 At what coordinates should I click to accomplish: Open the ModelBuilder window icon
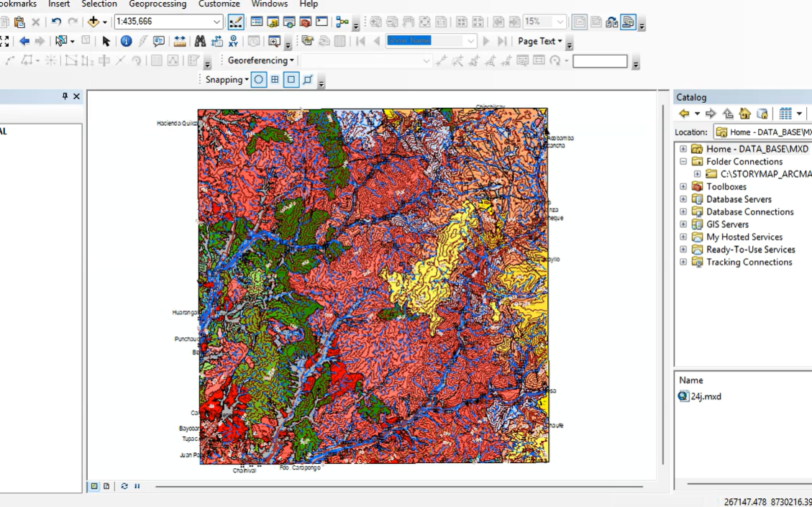(x=342, y=22)
